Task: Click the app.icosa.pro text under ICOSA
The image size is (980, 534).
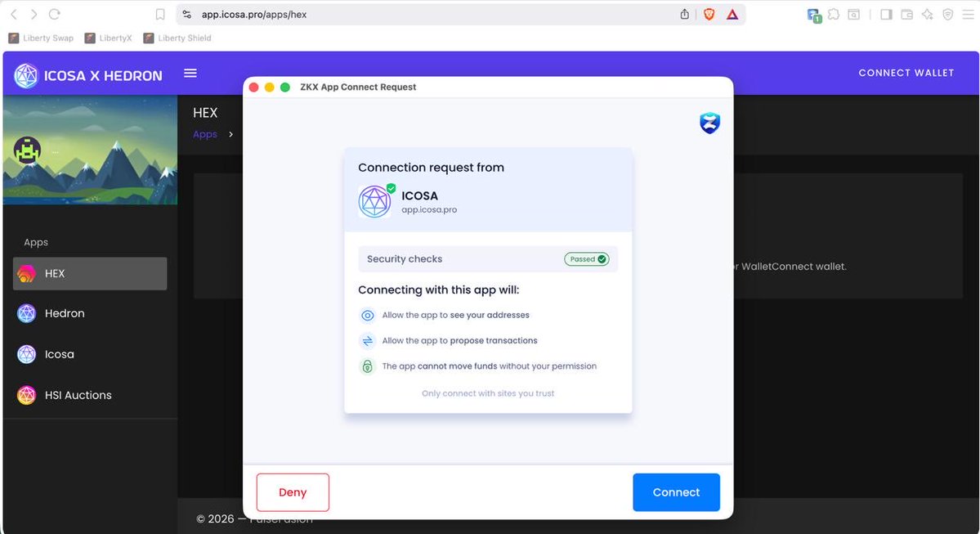Action: [x=429, y=210]
